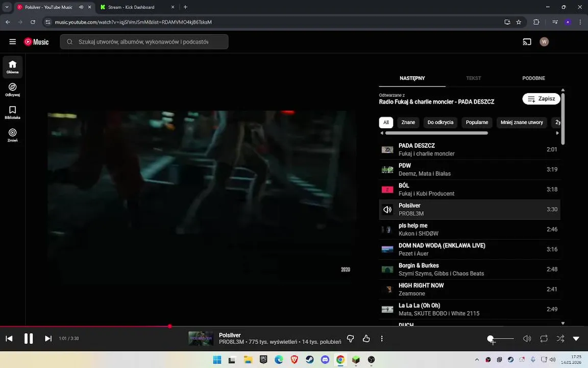The image size is (588, 368).
Task: Select the now-playing Polsilver queue row
Action: pos(470,209)
